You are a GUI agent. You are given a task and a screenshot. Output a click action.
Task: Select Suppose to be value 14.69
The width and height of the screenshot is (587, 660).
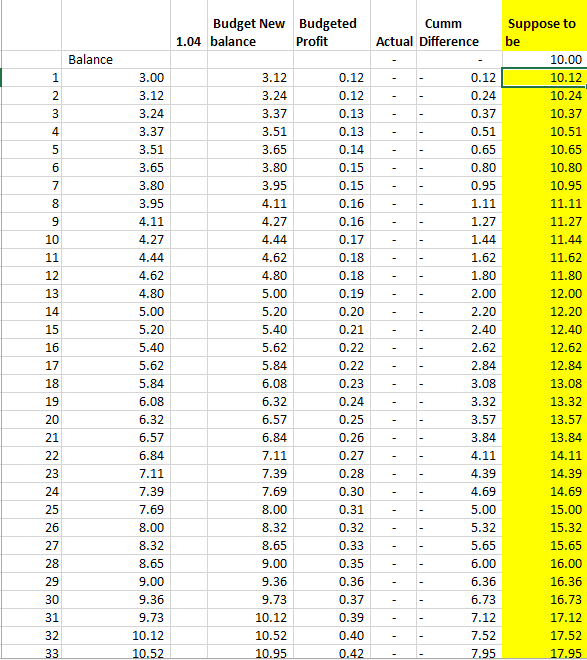[545, 492]
